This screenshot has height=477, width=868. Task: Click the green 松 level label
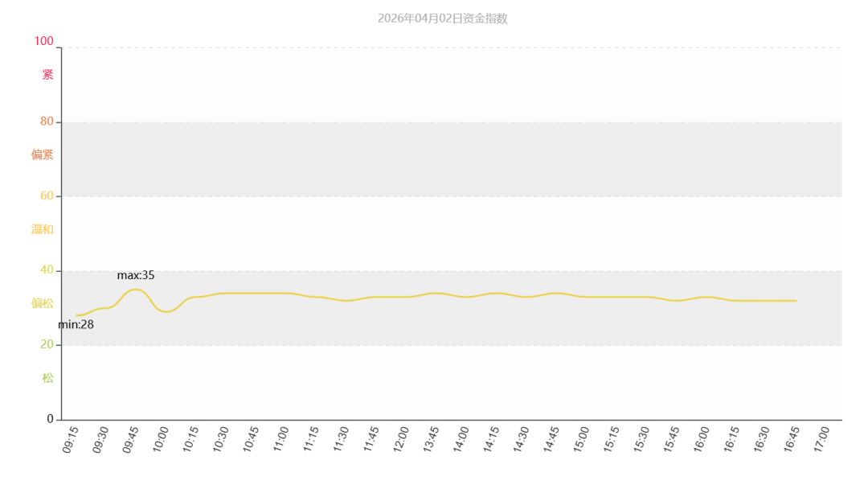tap(48, 377)
